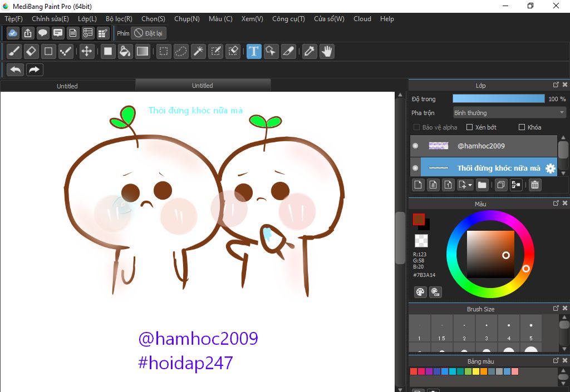Create a new 8-bit layer
Screen dimensions: 570x392
[x=433, y=185]
